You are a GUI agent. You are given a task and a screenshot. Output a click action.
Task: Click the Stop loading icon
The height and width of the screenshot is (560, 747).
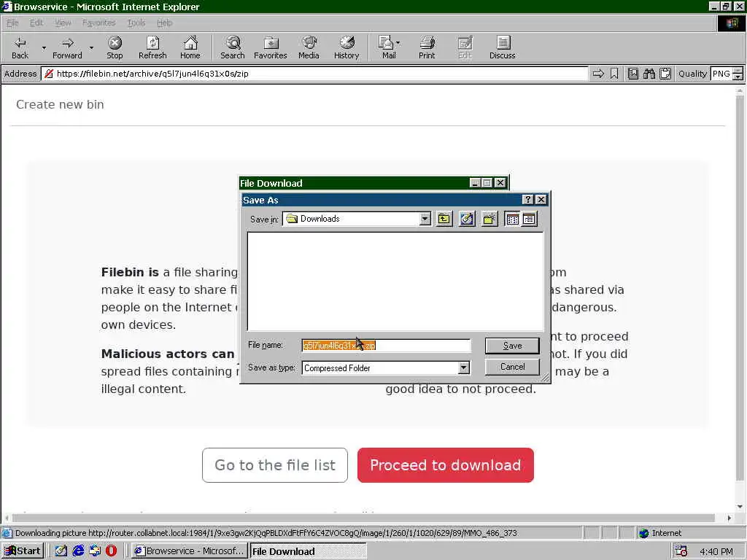coord(115,47)
